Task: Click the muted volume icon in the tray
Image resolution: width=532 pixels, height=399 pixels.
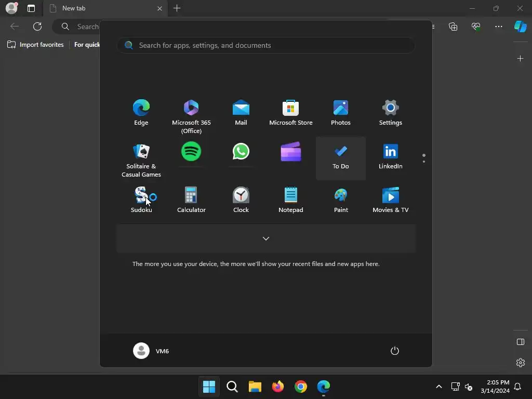Action: click(469, 387)
